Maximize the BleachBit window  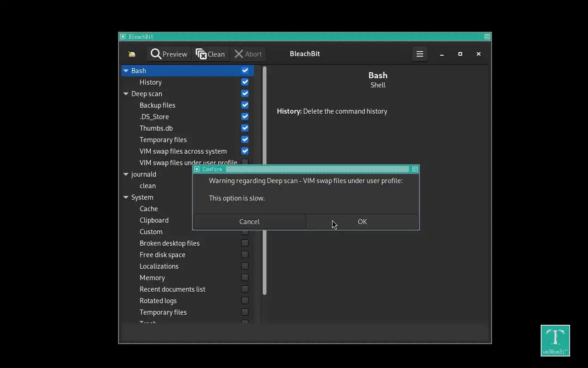460,54
